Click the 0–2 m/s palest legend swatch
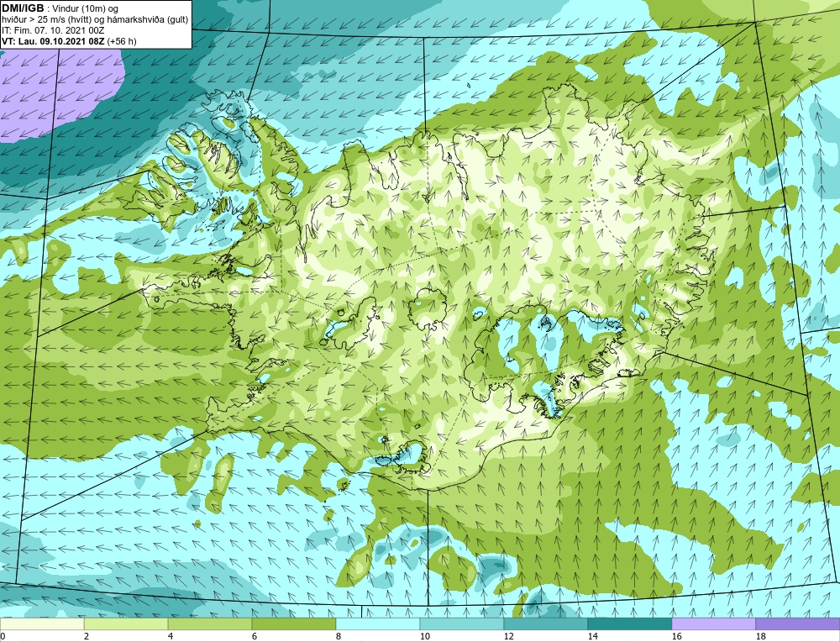 (x=42, y=624)
